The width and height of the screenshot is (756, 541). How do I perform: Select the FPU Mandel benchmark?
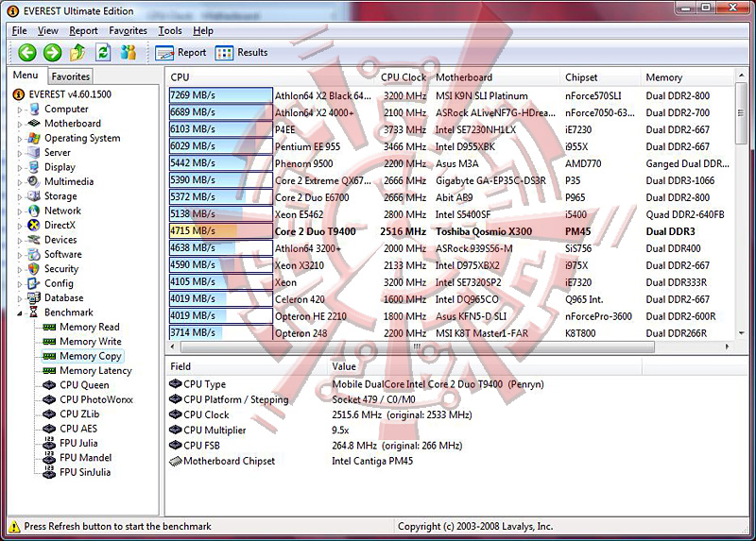(x=85, y=458)
